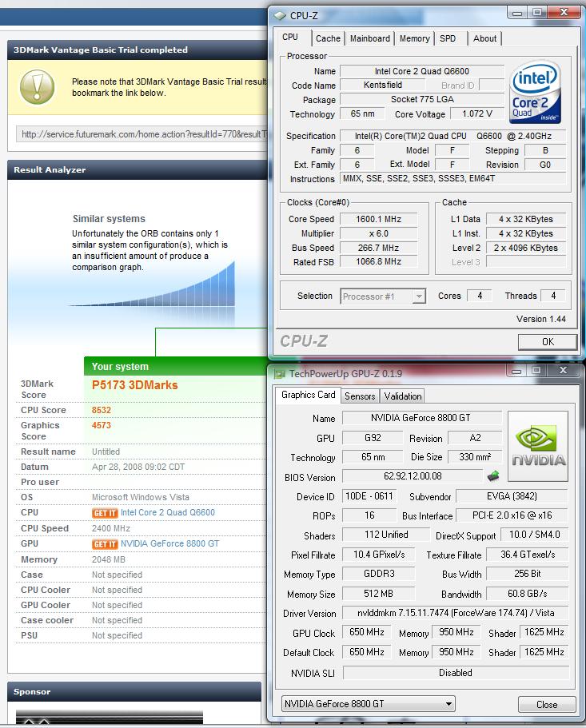Screen dimensions: 586x728
Task: Minimize the GPU-Z window
Action: pos(516,371)
